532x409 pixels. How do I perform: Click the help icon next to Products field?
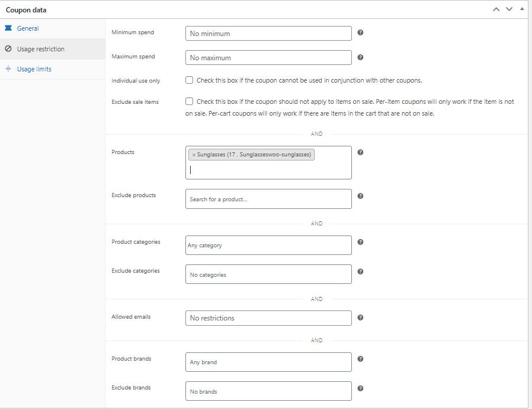point(360,152)
